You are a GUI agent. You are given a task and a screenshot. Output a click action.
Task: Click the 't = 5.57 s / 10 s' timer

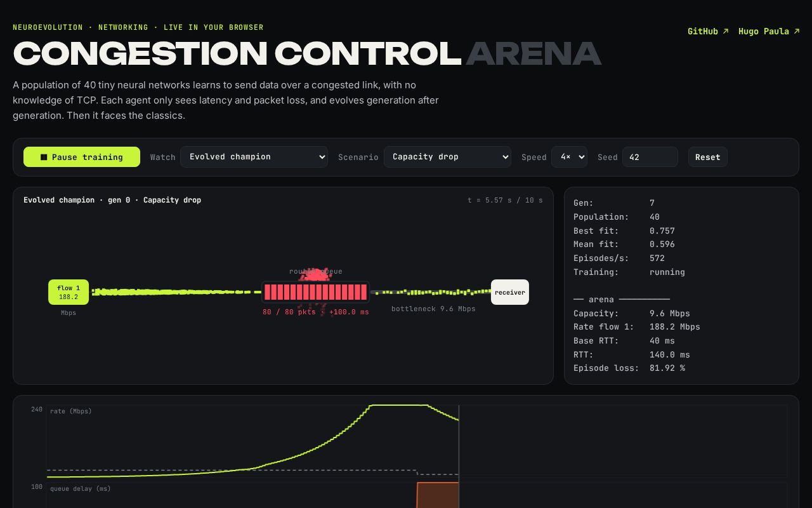coord(505,200)
